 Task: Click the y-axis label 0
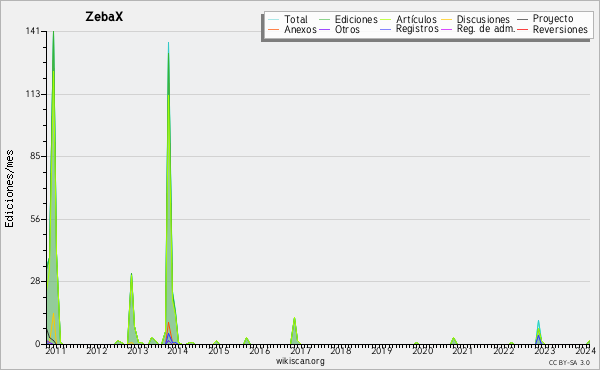[x=38, y=344]
